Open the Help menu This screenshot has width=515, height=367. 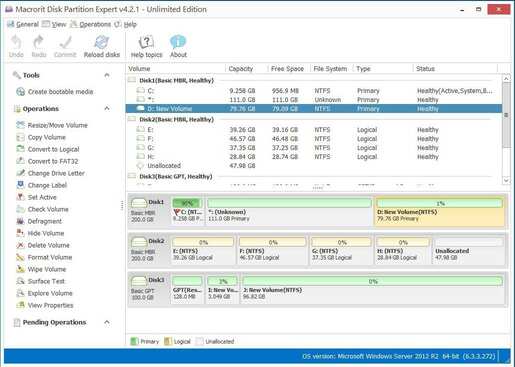point(126,24)
